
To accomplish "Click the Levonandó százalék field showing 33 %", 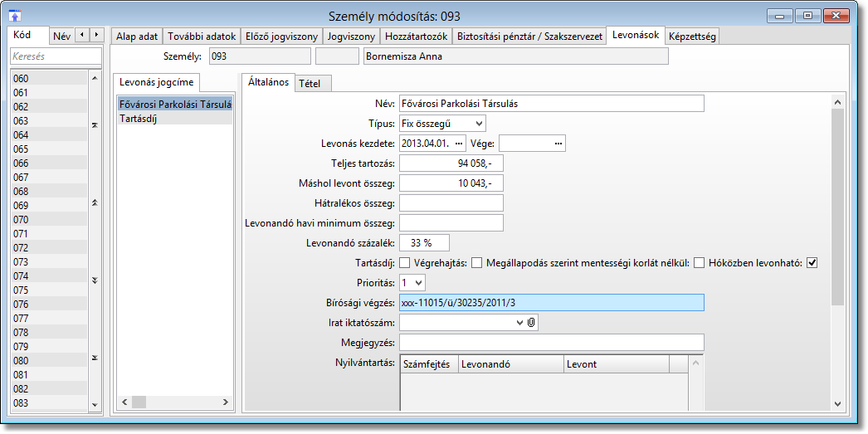I will pos(424,243).
